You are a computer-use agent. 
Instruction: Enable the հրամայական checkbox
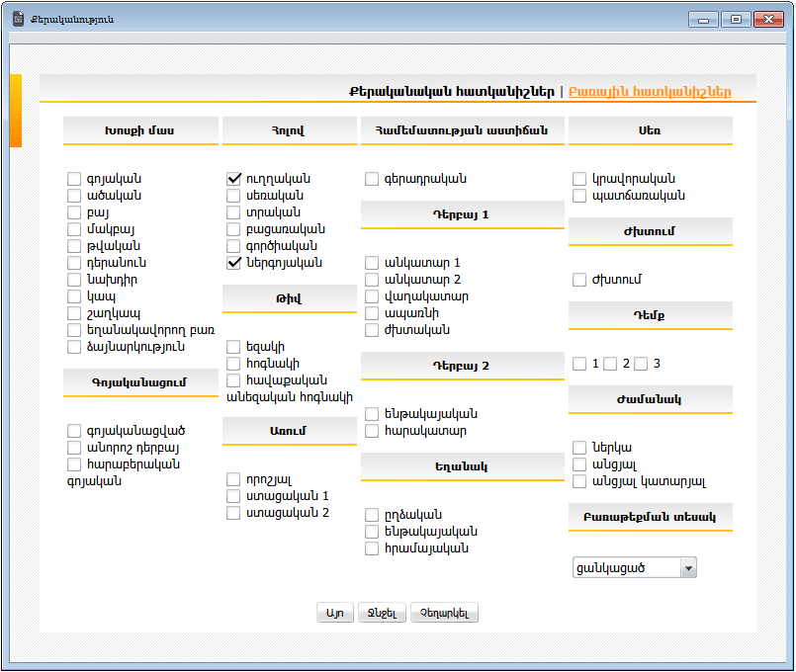click(x=372, y=547)
